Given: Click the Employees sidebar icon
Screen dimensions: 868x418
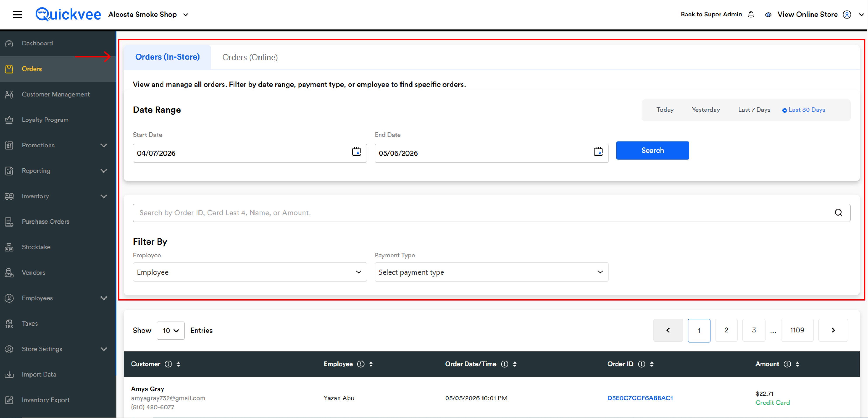Looking at the screenshot, I should 9,298.
